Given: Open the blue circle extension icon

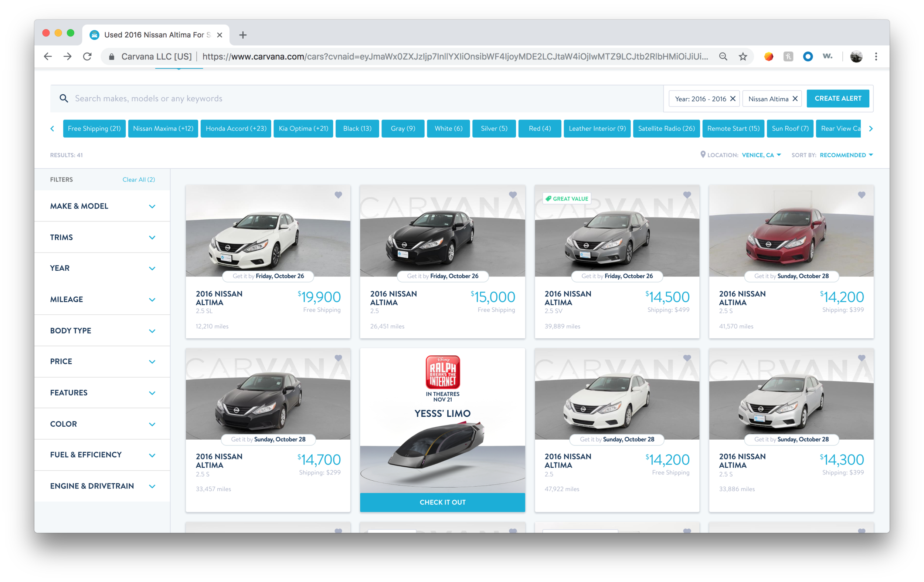Looking at the screenshot, I should point(808,57).
